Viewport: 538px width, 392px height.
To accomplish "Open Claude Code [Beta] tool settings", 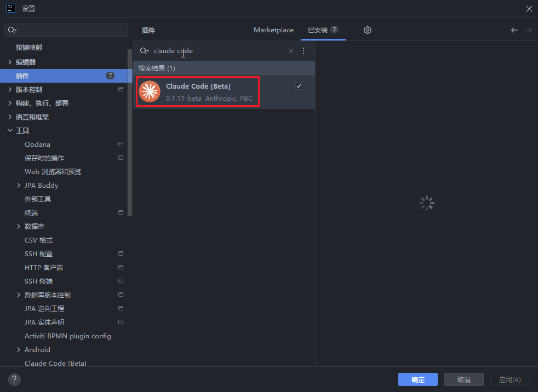I will coord(55,363).
